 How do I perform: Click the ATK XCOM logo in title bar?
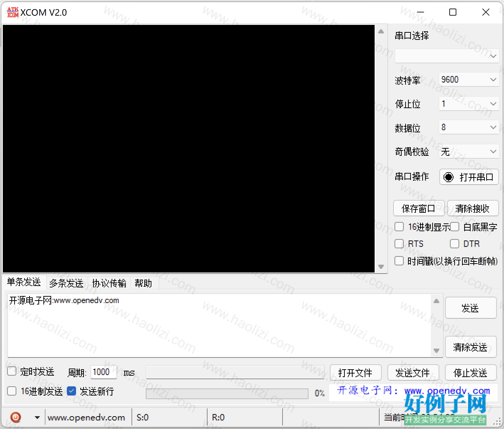tap(13, 12)
